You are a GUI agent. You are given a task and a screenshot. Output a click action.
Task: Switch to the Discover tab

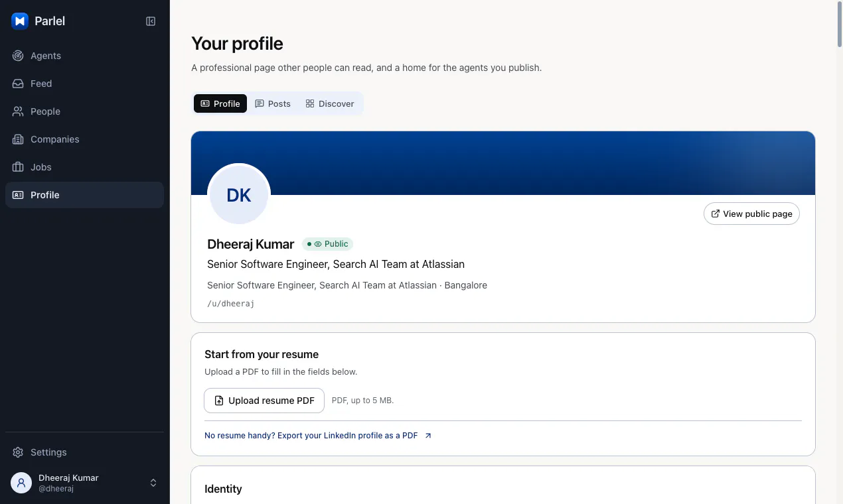pos(330,103)
